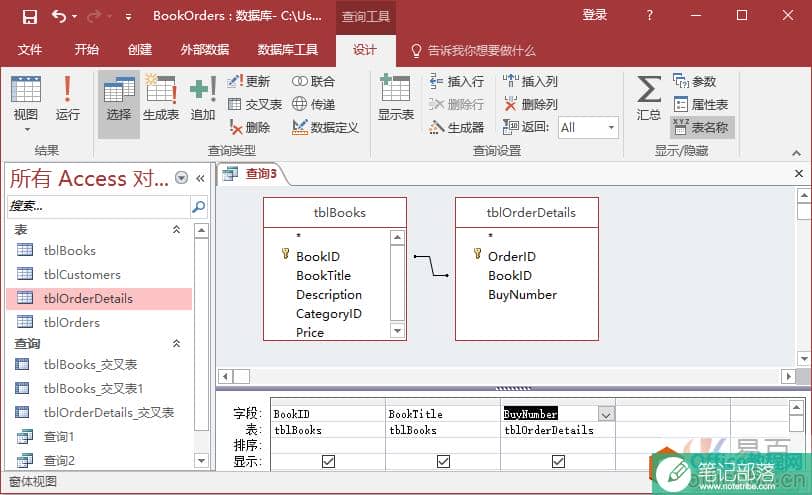Select tblOrderDetails table in navigation pane

99,298
